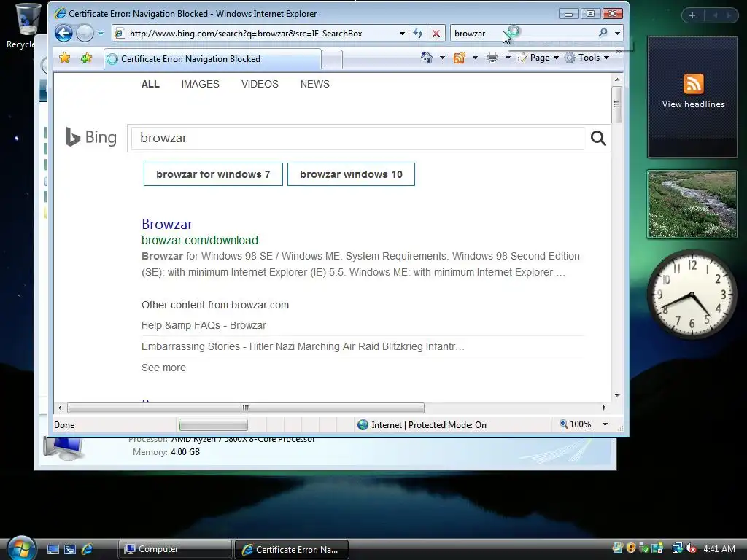Refresh the page with the Refresh icon
This screenshot has height=560, width=747.
(418, 34)
